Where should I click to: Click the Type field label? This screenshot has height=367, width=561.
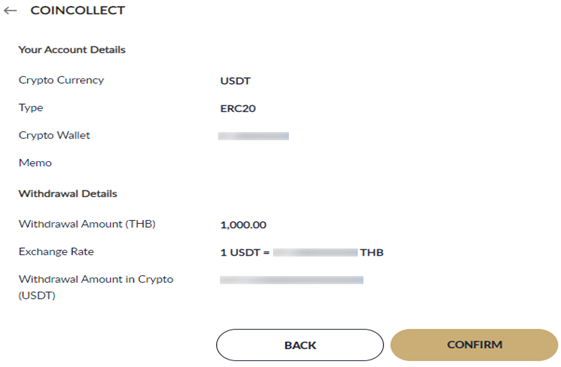tap(31, 108)
